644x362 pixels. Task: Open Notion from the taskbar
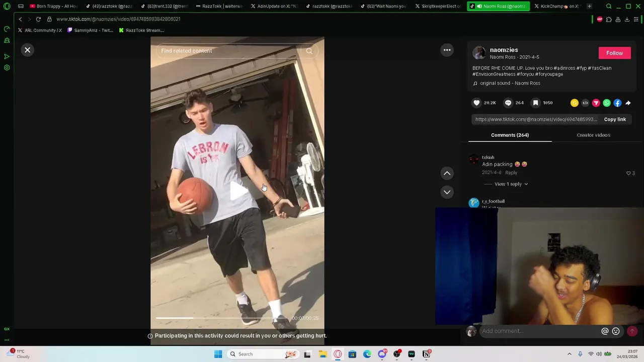pyautogui.click(x=426, y=354)
